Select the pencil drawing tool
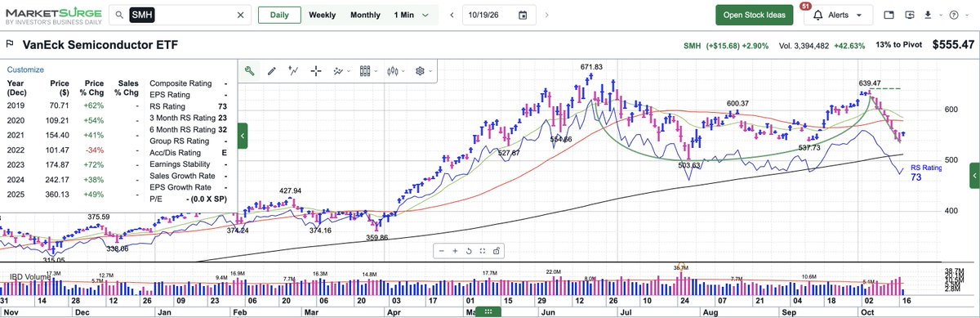Image resolution: width=980 pixels, height=318 pixels. (272, 71)
